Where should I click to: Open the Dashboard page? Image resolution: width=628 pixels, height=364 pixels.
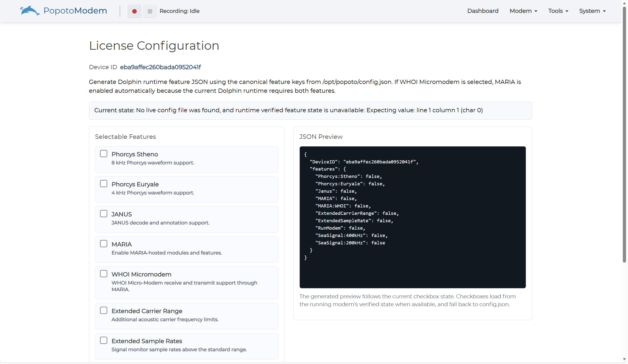[x=483, y=11]
